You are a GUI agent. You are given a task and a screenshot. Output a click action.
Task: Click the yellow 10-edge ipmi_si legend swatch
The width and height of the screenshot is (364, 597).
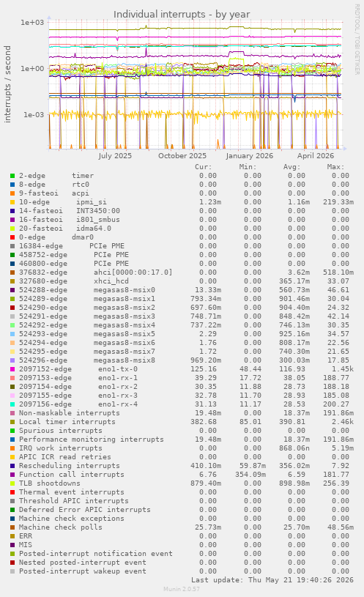pyautogui.click(x=12, y=202)
